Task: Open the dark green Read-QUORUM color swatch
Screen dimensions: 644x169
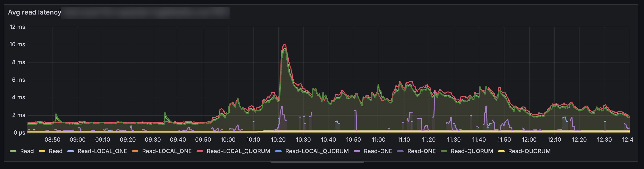Action: pos(444,151)
